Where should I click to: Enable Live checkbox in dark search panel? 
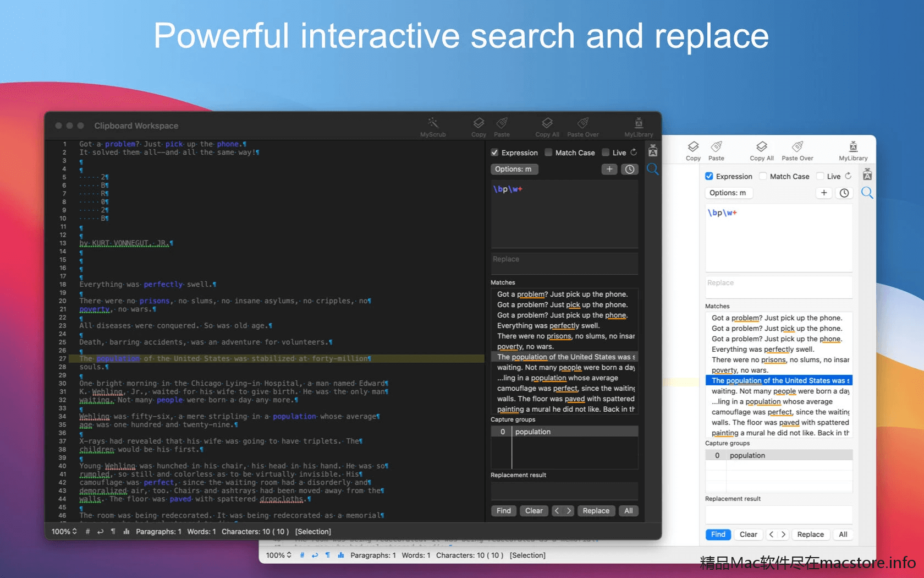606,152
